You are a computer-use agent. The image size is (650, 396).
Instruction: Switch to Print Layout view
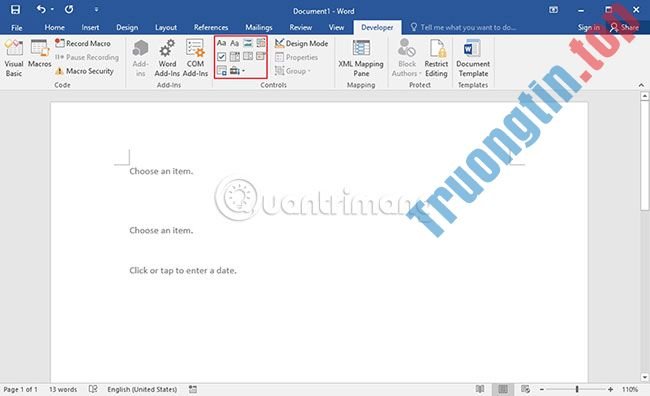point(503,389)
